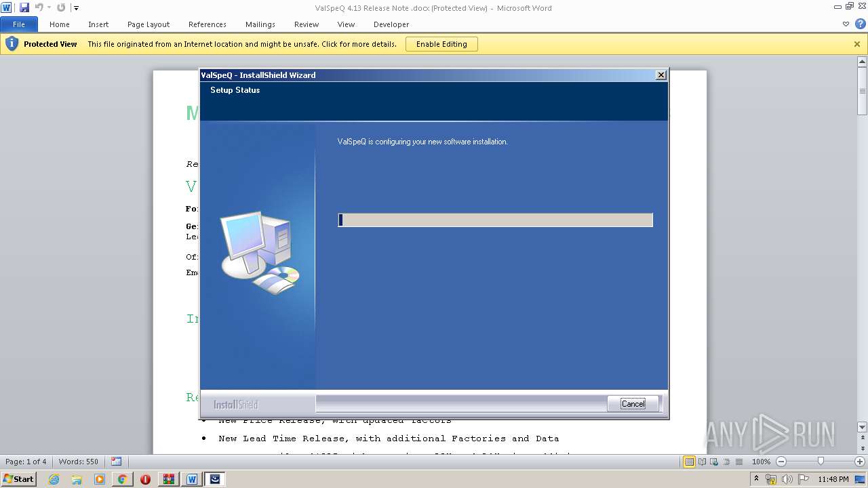
Task: Click the 11:48 PM system clock
Action: point(833,479)
